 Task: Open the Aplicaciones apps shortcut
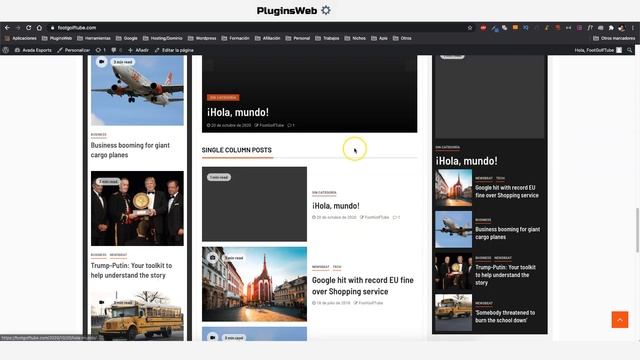[20, 38]
